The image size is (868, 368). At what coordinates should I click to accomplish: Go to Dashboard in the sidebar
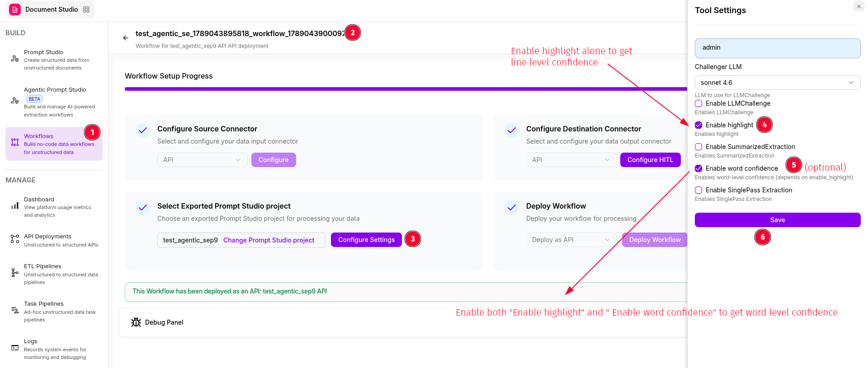tap(54, 207)
